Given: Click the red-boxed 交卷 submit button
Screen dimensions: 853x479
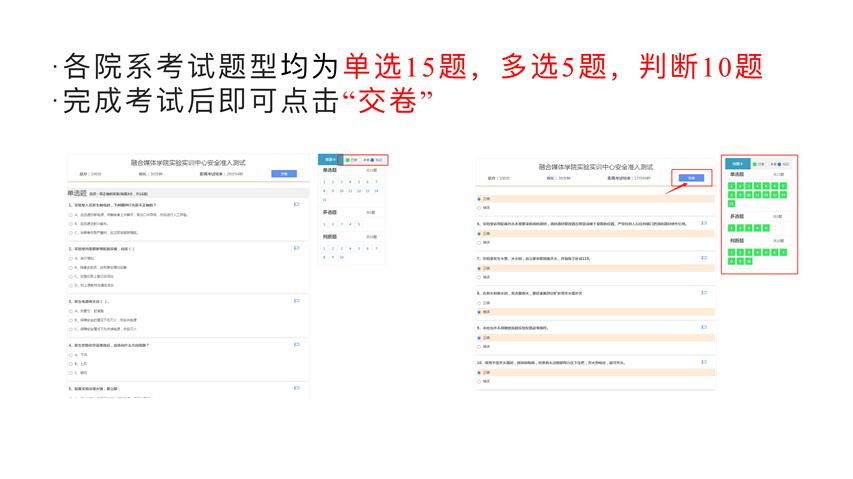Looking at the screenshot, I should 691,178.
